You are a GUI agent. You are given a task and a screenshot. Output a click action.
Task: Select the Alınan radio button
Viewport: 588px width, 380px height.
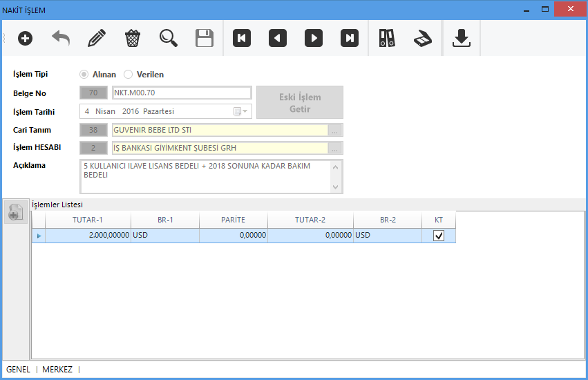(84, 75)
